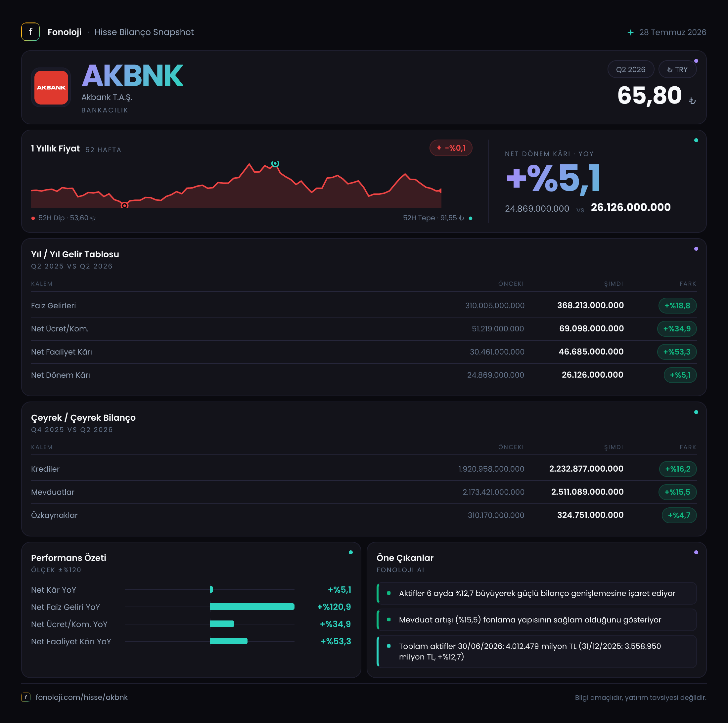Click the +%16,2 badge in Krediler row
728x723 pixels.
click(677, 469)
